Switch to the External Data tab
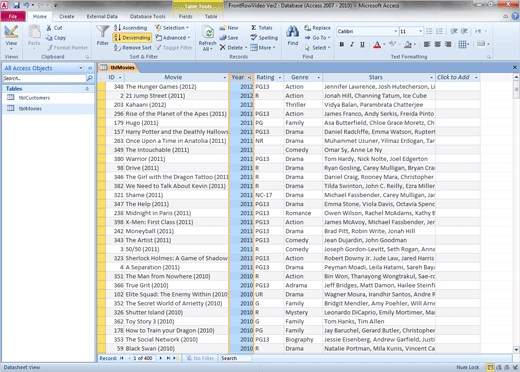Viewport: 520px width, 372px height. pos(102,16)
